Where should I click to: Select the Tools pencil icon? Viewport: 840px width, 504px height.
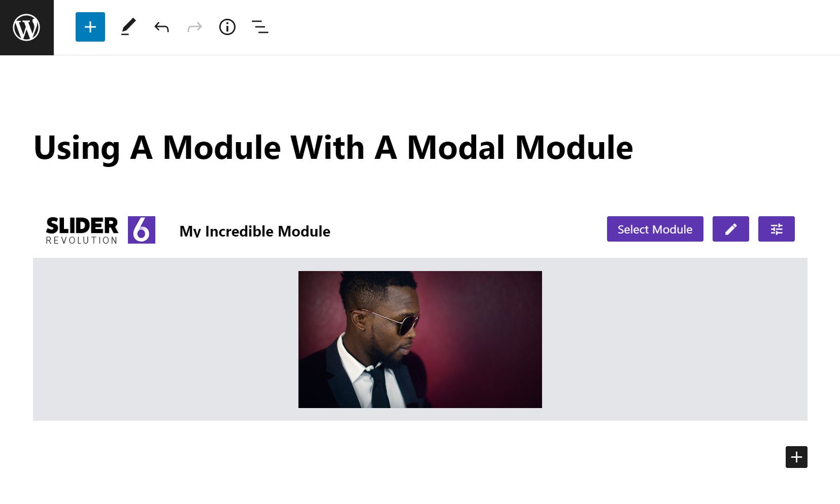point(128,27)
